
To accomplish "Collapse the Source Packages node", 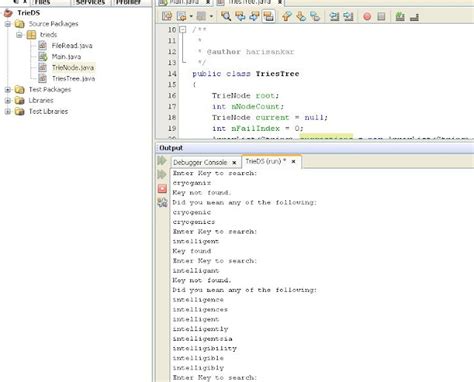I will pyautogui.click(x=8, y=24).
